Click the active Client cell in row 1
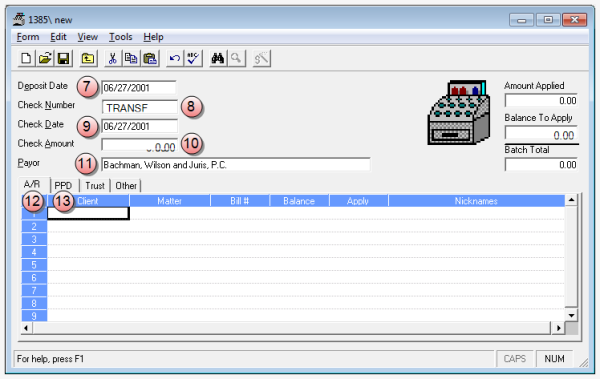 point(88,213)
